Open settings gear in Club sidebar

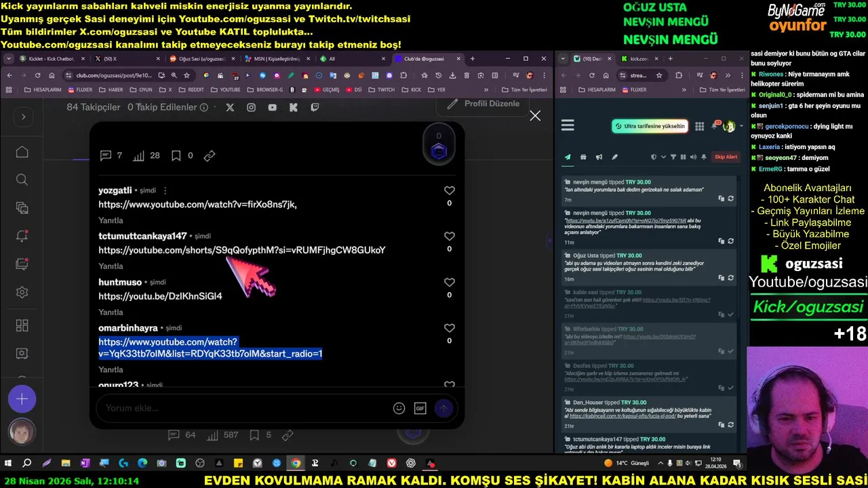(22, 292)
